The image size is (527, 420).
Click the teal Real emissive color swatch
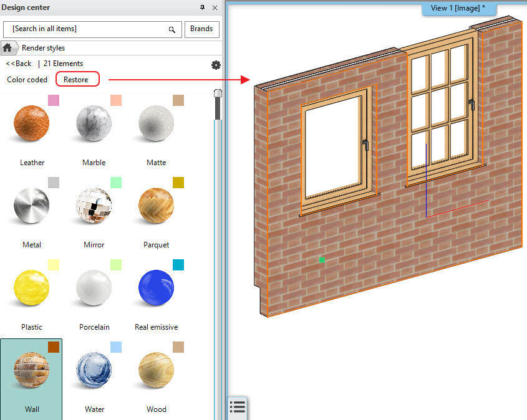click(x=178, y=265)
